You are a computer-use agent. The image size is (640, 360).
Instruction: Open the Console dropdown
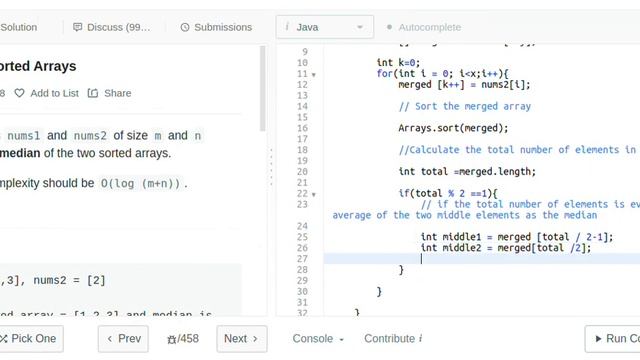(318, 339)
